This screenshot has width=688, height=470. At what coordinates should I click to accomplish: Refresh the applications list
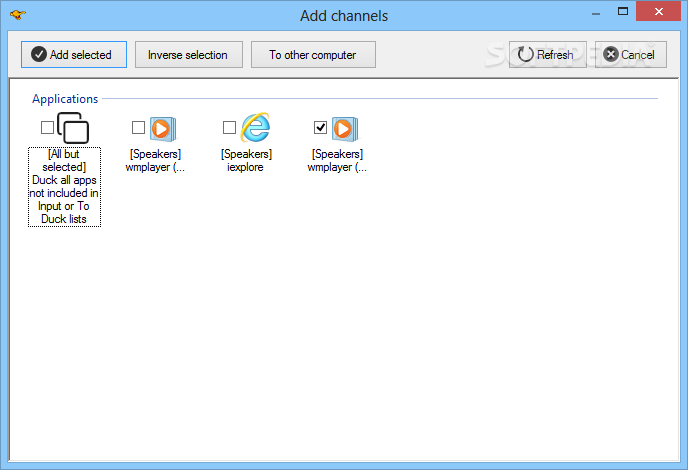(x=548, y=55)
